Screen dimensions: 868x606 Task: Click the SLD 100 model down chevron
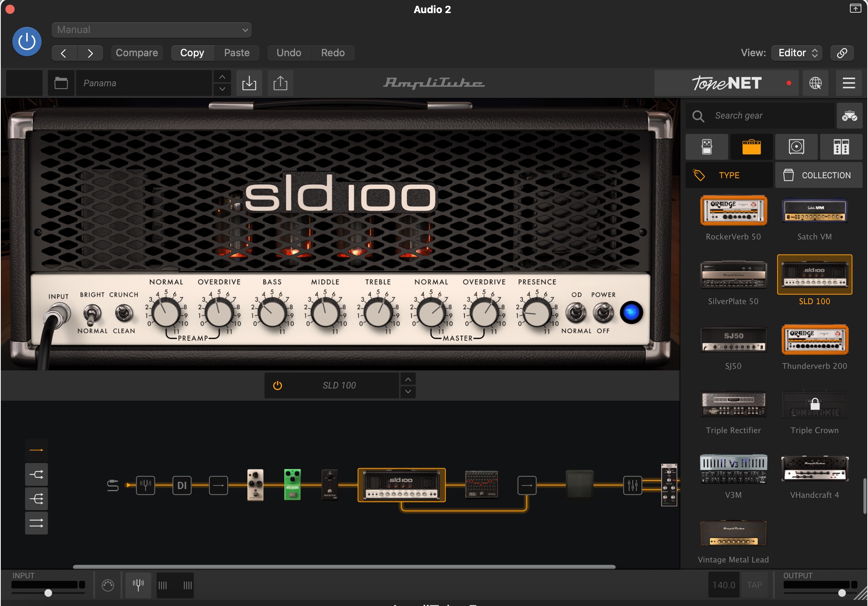click(408, 392)
